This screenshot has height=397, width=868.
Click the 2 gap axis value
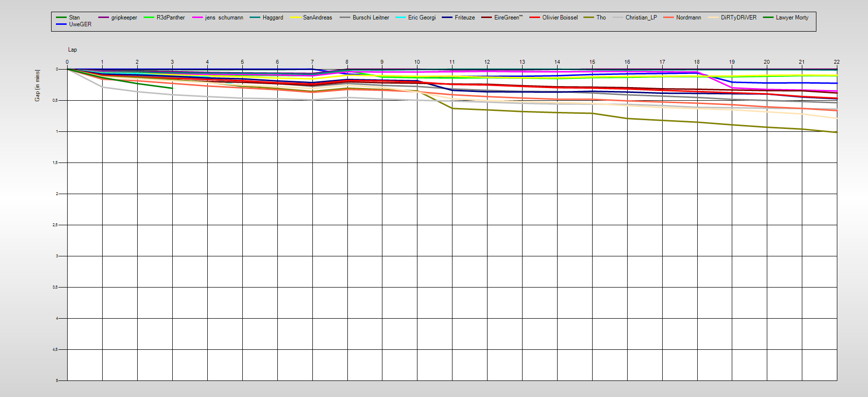tap(57, 194)
